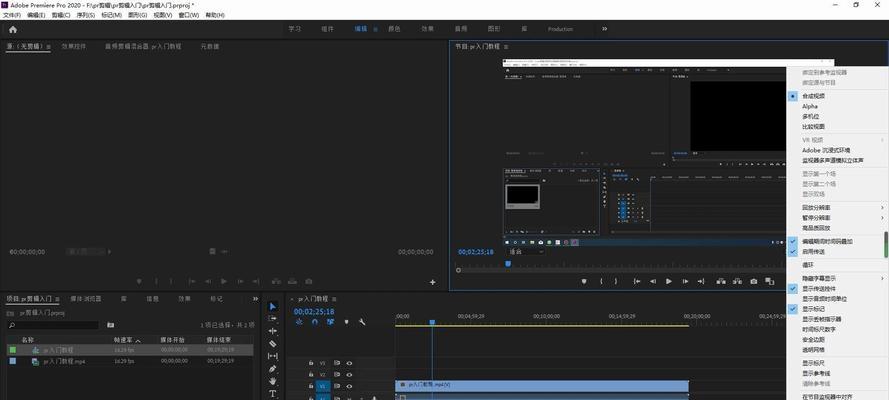Select the Pen tool
The width and height of the screenshot is (889, 400).
point(273,369)
